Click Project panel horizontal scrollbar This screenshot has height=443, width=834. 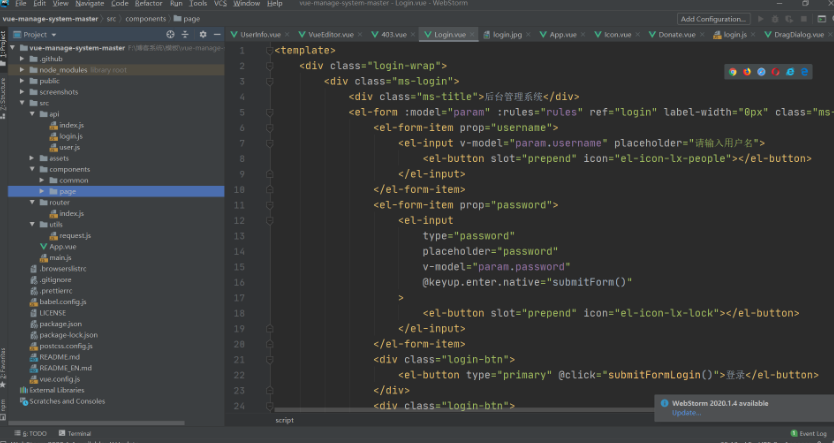click(x=97, y=423)
